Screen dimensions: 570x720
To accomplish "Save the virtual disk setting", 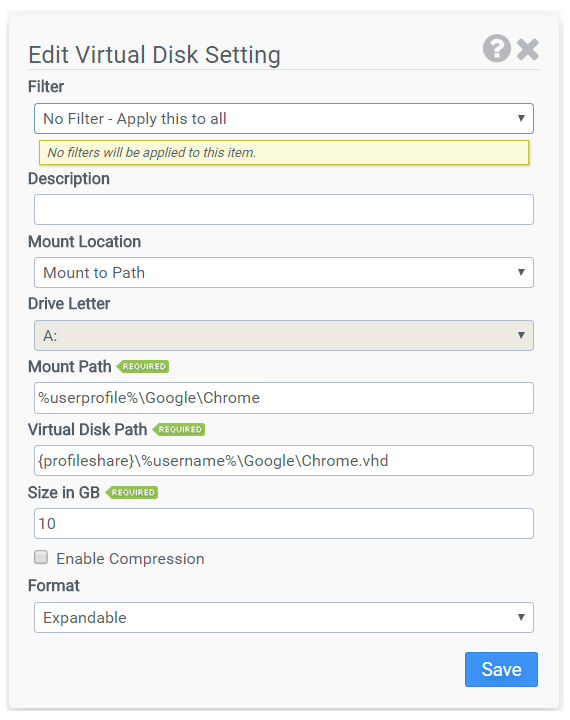I will click(x=501, y=669).
